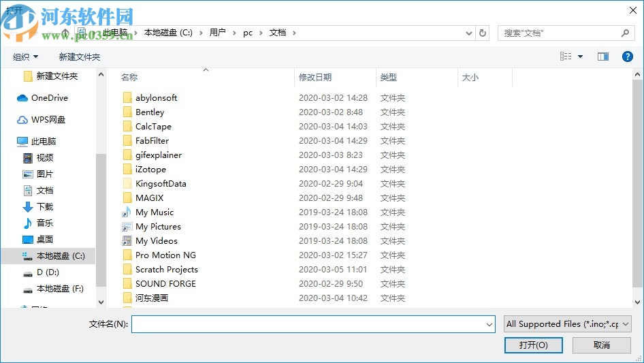Open the file name combo box dropdown
This screenshot has width=644, height=363.
(x=489, y=324)
